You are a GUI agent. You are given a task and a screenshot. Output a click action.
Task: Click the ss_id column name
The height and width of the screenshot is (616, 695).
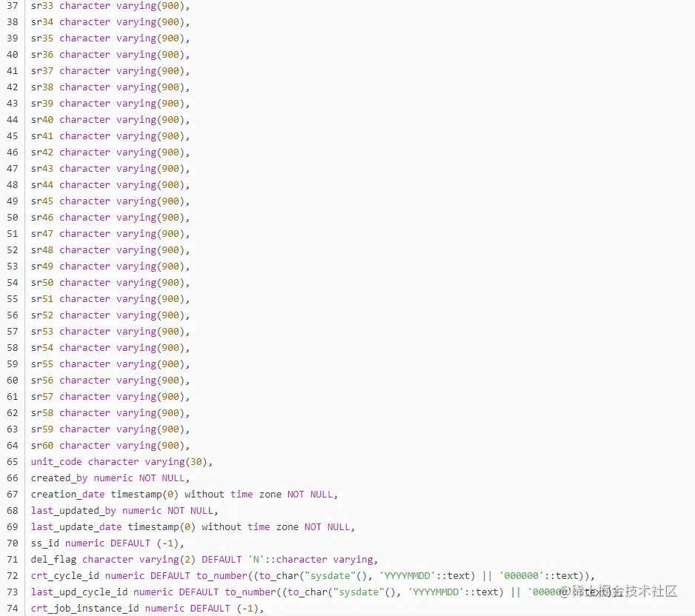tap(44, 543)
